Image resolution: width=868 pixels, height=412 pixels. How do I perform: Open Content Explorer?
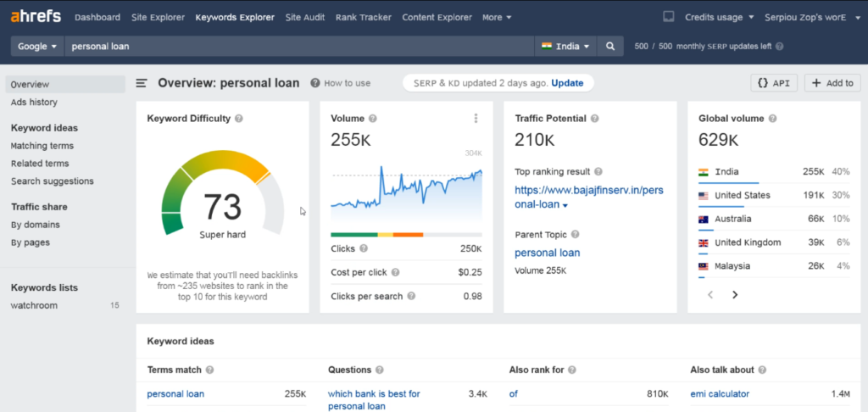click(437, 17)
